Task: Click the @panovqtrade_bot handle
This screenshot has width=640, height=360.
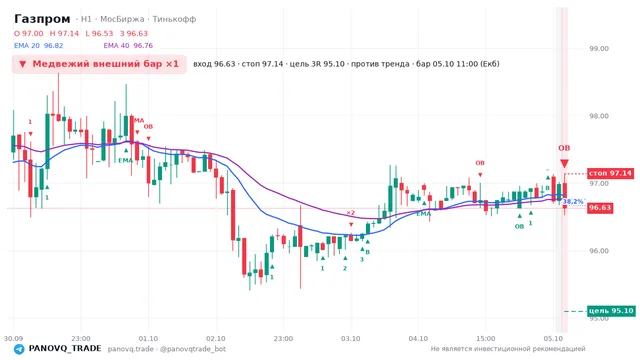Action: tap(193, 349)
